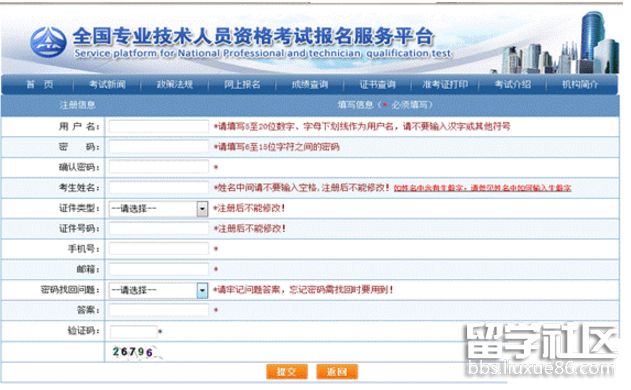
Task: Click the 注册信息 header label
Action: [x=77, y=105]
